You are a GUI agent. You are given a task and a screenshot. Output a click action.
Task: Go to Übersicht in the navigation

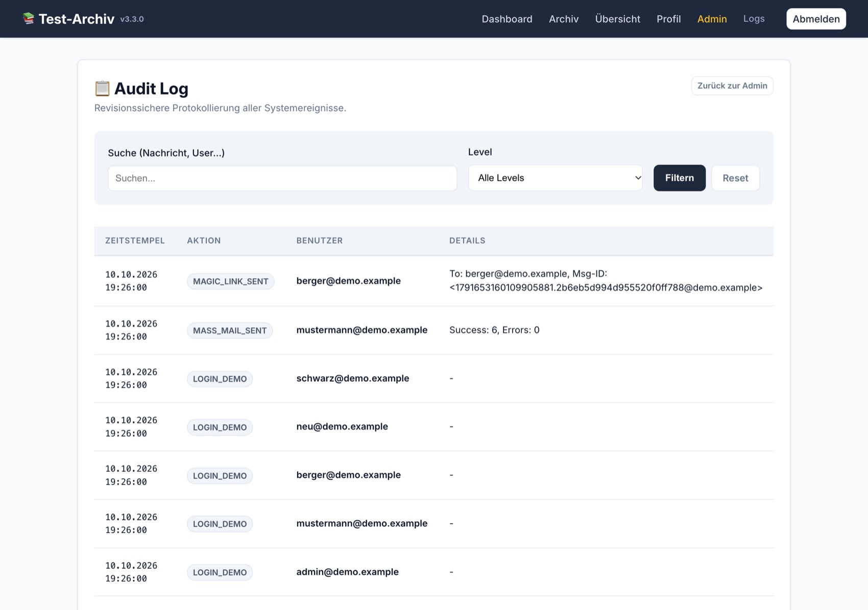coord(617,19)
